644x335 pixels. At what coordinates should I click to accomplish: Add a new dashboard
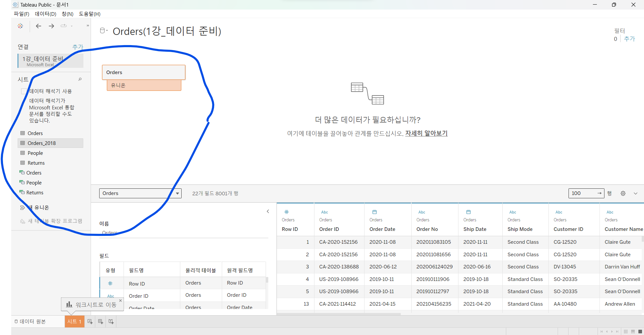[101, 321]
